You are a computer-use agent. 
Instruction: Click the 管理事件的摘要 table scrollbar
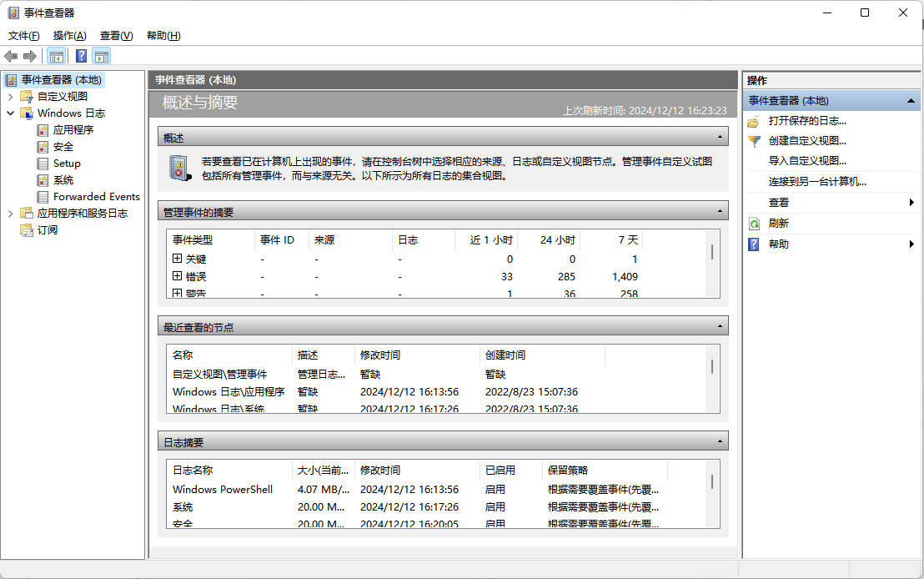point(712,252)
